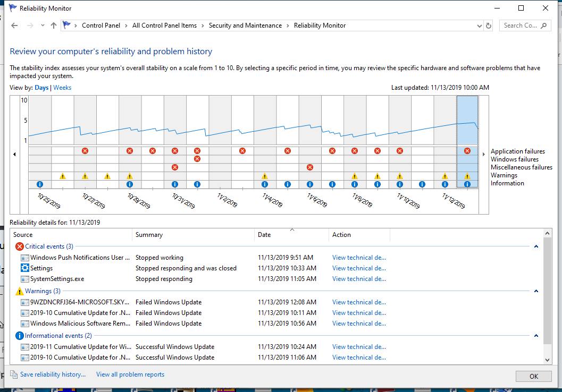Click the Warning icon in highlighted 11/13/2019 column
Image resolution: width=562 pixels, height=392 pixels.
point(467,176)
